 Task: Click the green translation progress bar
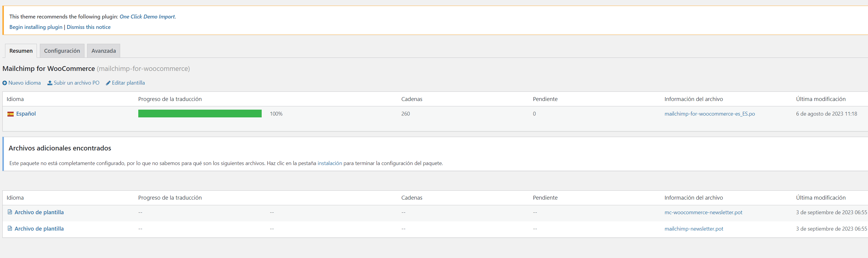click(x=200, y=114)
